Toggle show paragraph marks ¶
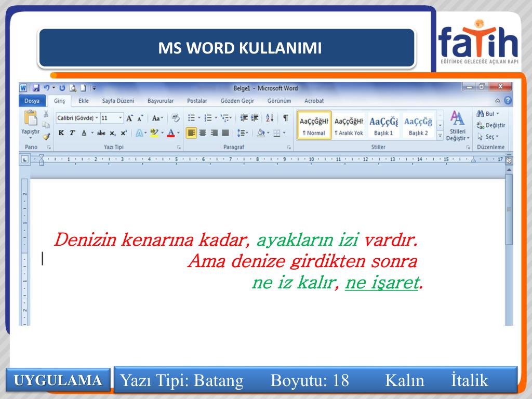The image size is (532, 399). pyautogui.click(x=286, y=118)
